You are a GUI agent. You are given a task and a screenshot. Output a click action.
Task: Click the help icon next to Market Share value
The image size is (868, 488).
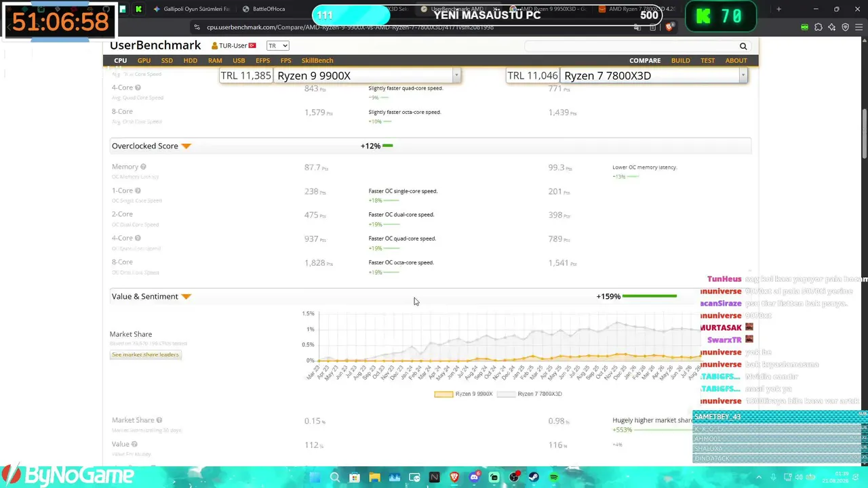(x=159, y=420)
